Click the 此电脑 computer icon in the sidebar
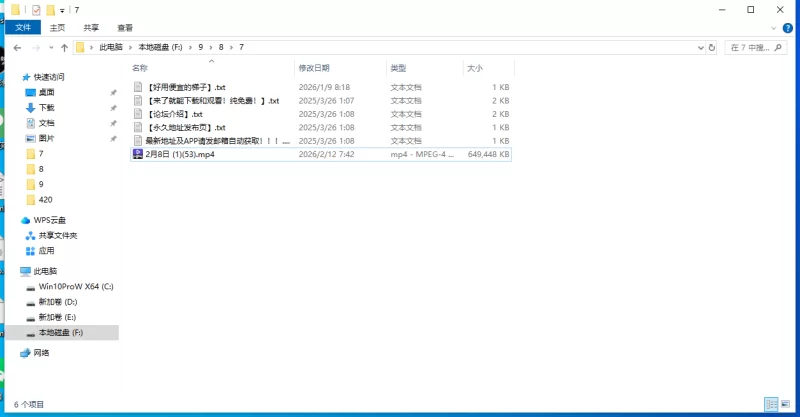800x417 pixels. coord(26,272)
